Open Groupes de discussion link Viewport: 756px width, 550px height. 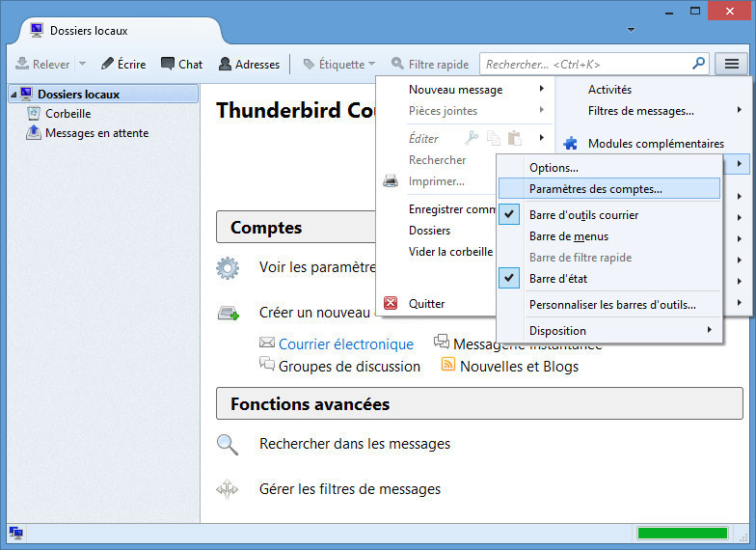coord(349,367)
